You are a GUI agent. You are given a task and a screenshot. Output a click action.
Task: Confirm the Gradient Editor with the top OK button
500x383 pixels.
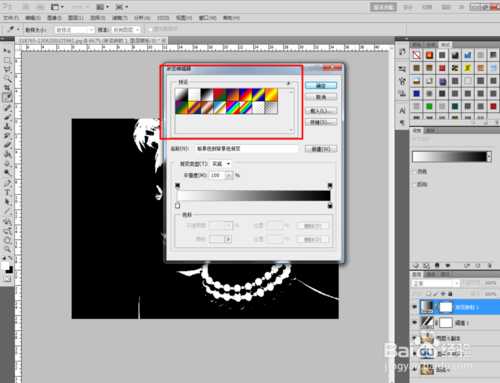[x=321, y=86]
